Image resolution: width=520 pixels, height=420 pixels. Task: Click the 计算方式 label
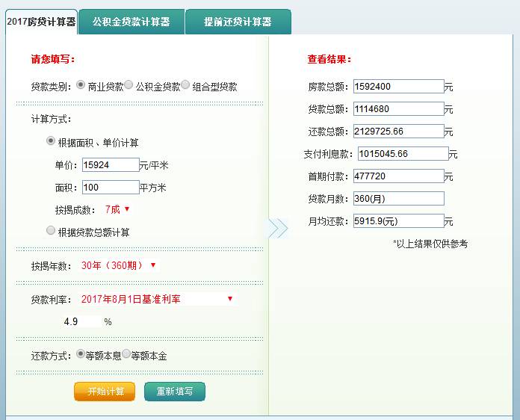pos(51,119)
